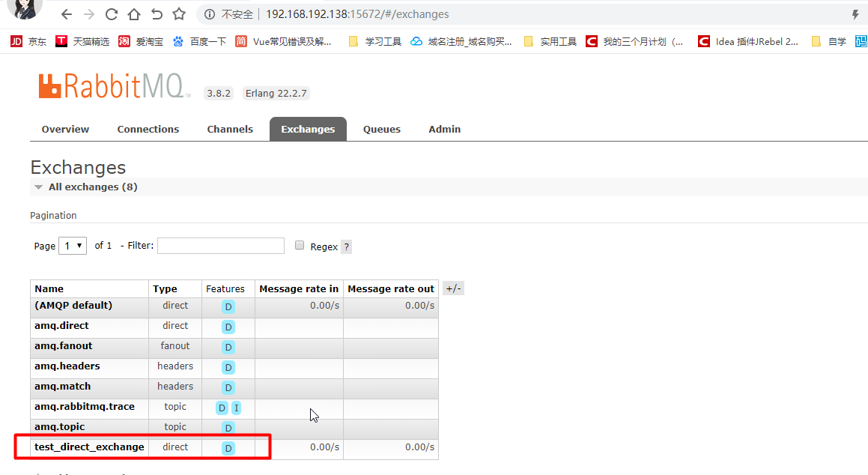Open the 爱淘宝 bookmark
This screenshot has width=868, height=475.
point(141,41)
